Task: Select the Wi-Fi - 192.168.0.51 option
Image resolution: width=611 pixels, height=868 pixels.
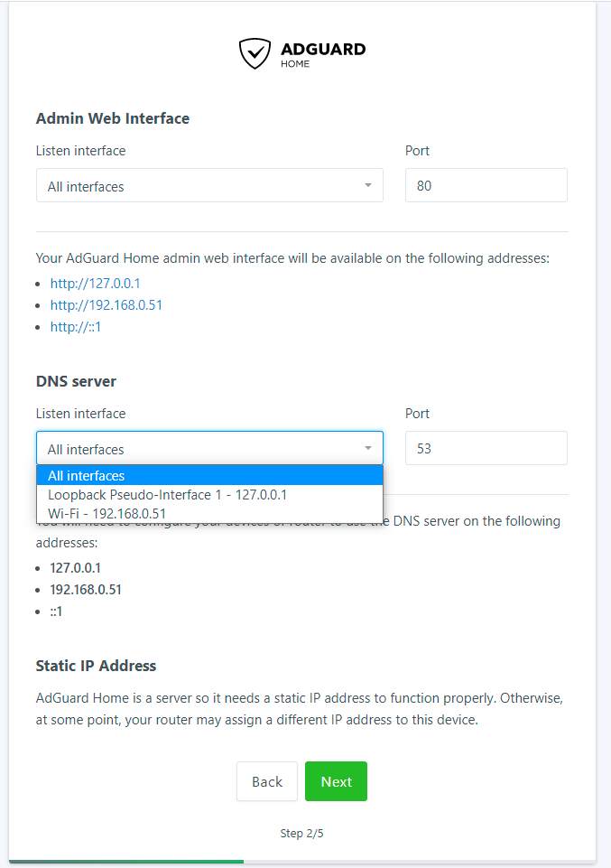Action: (x=106, y=513)
